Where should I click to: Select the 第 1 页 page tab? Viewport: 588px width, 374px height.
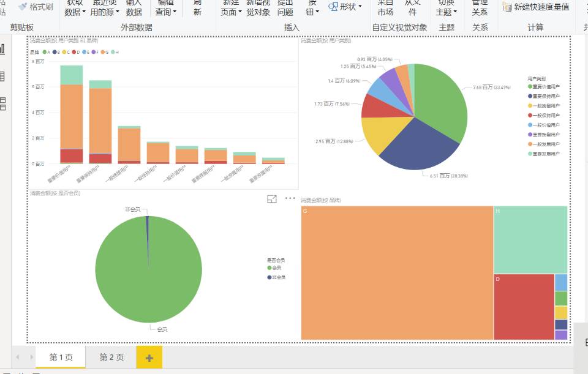(x=61, y=357)
